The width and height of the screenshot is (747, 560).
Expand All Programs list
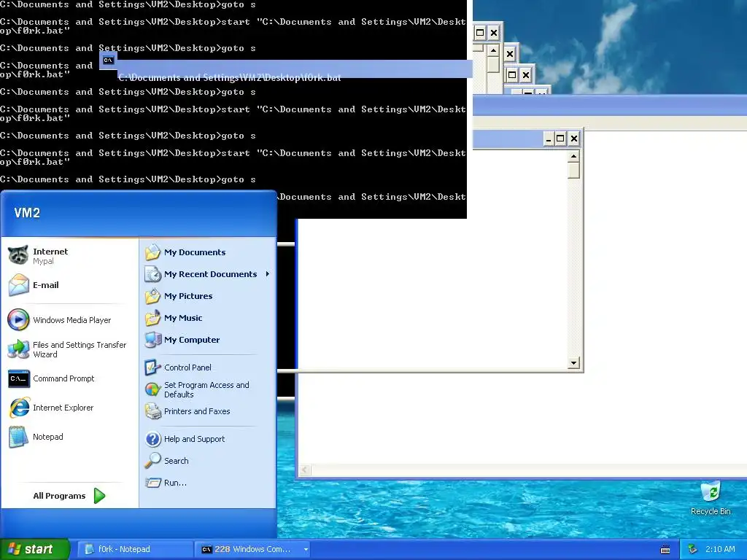69,496
